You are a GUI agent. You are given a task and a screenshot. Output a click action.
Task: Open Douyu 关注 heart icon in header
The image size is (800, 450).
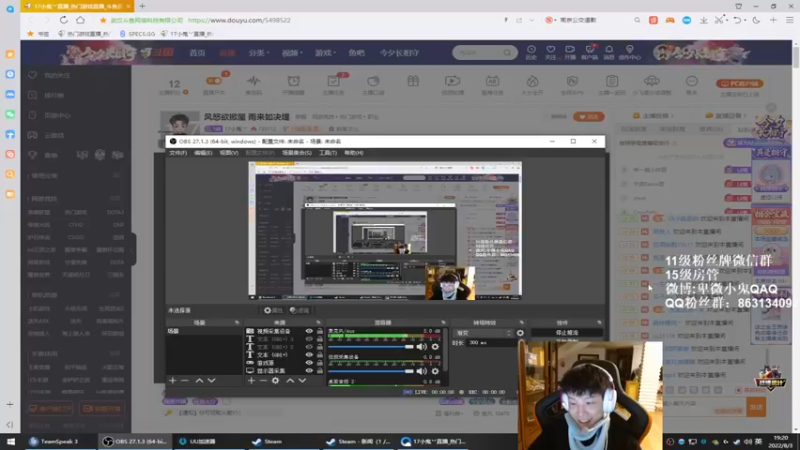[x=551, y=52]
